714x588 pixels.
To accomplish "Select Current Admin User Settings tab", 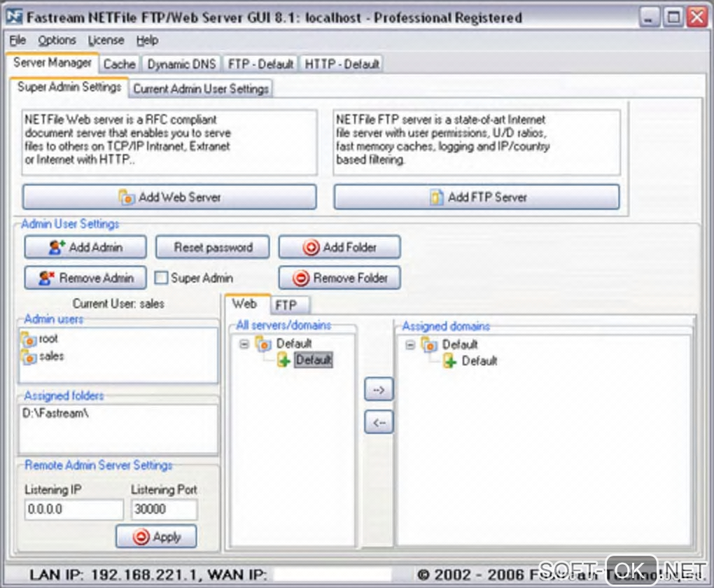I will [x=201, y=88].
